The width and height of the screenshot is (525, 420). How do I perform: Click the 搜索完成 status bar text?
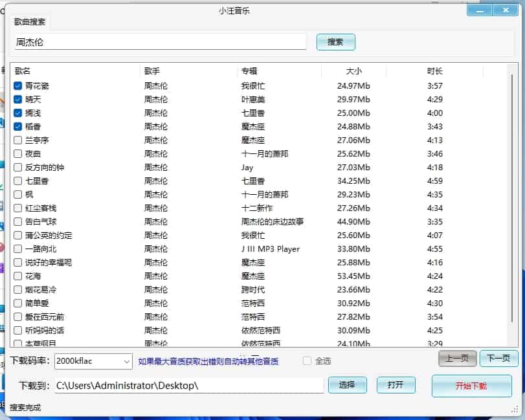pyautogui.click(x=25, y=408)
